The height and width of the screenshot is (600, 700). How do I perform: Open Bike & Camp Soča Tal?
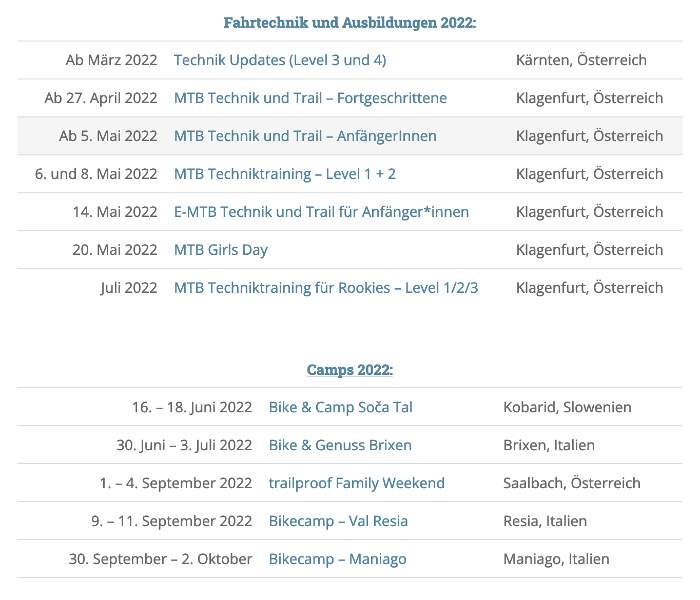tap(341, 407)
